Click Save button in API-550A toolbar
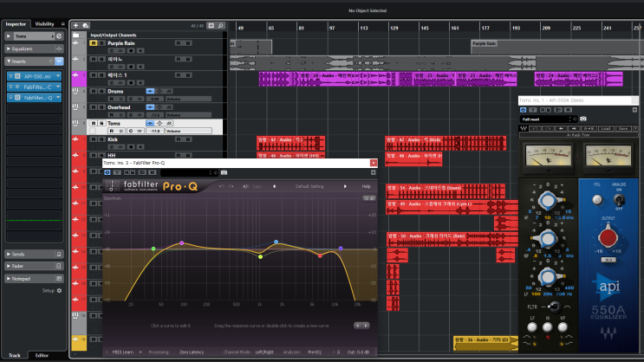 (623, 128)
